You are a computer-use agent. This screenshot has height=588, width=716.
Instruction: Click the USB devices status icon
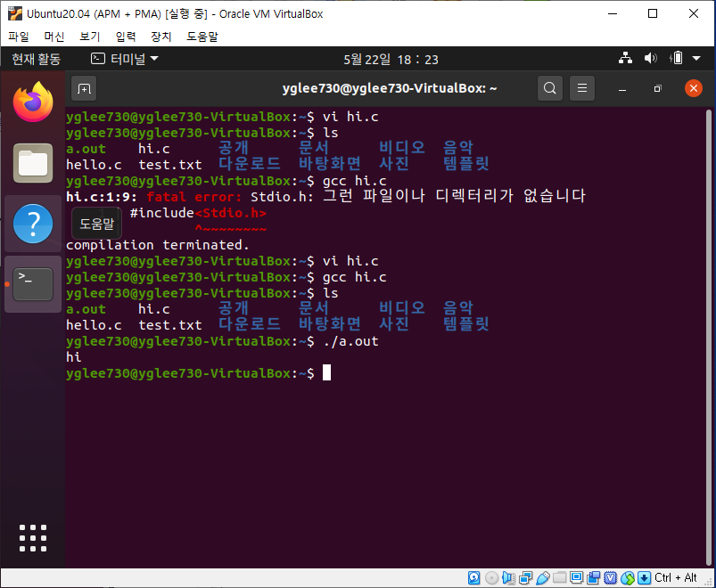[x=542, y=578]
